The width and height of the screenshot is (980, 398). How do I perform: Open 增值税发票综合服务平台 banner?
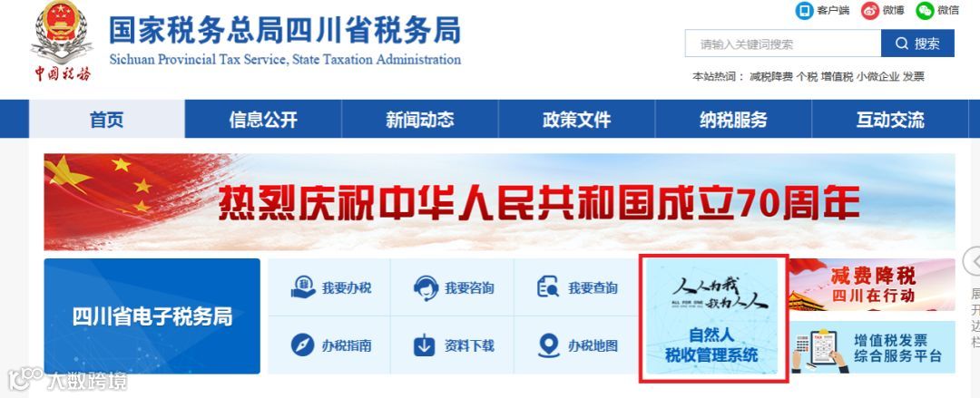(x=873, y=347)
